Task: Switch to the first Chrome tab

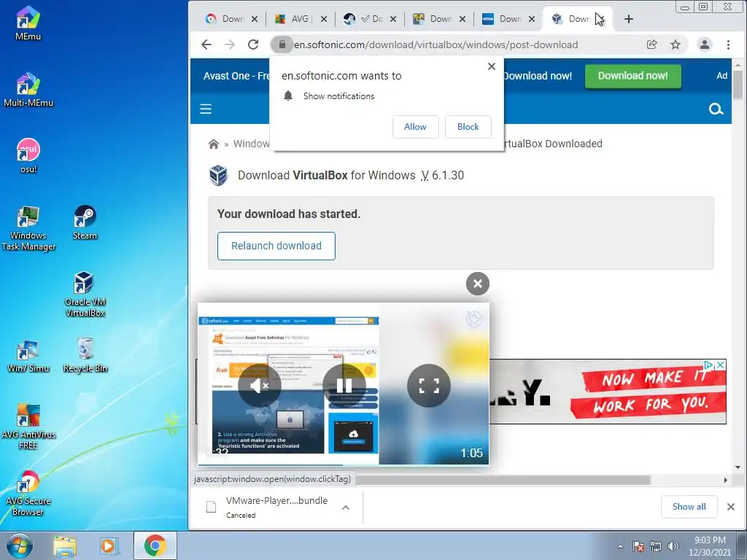Action: pos(231,19)
